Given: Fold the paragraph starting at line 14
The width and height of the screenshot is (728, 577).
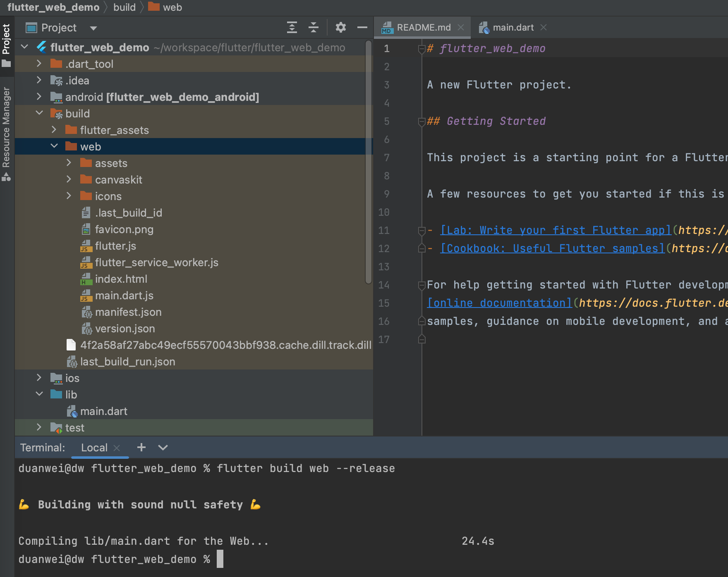Looking at the screenshot, I should (x=421, y=286).
